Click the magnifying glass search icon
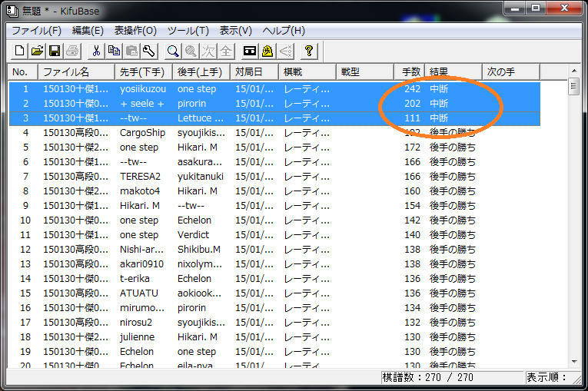This screenshot has width=588, height=391. 174,51
